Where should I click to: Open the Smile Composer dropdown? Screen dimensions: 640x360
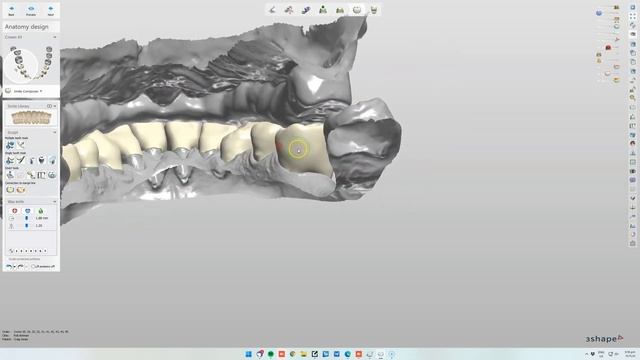[x=27, y=91]
